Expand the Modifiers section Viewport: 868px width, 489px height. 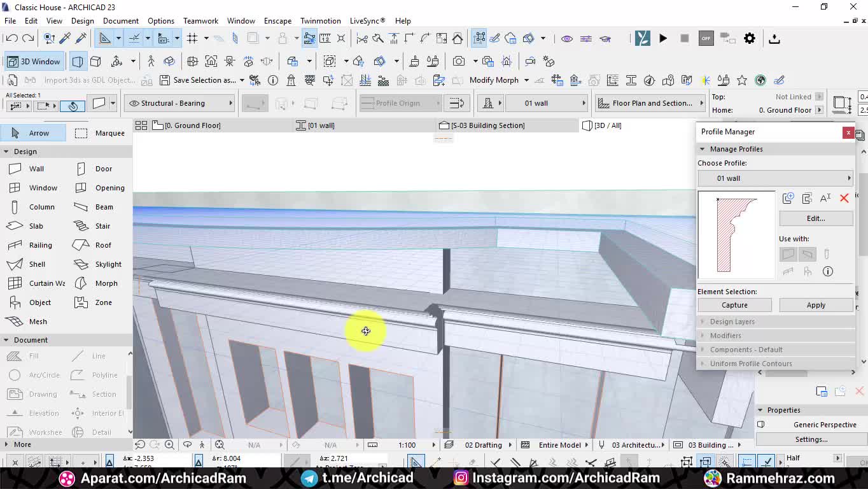[x=725, y=336]
